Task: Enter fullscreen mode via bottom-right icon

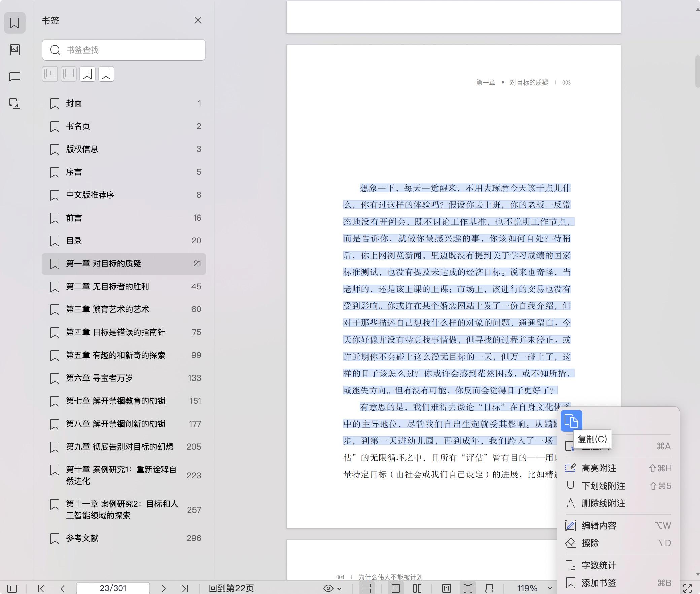Action: click(688, 588)
